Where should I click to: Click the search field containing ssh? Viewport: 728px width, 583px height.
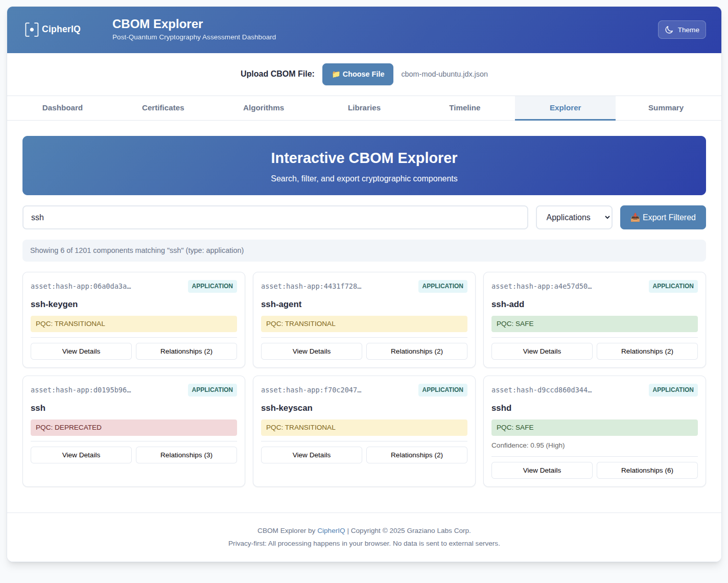pos(275,218)
